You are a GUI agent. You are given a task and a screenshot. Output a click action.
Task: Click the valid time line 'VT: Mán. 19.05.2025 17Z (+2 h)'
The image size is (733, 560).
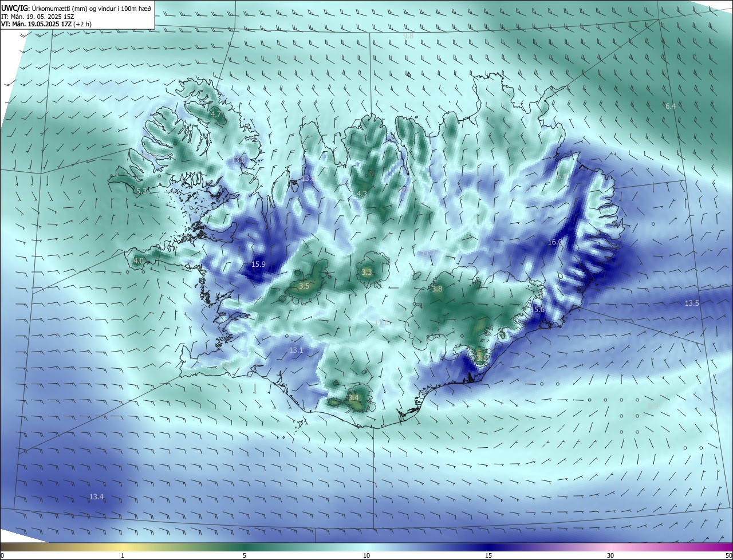[46, 24]
